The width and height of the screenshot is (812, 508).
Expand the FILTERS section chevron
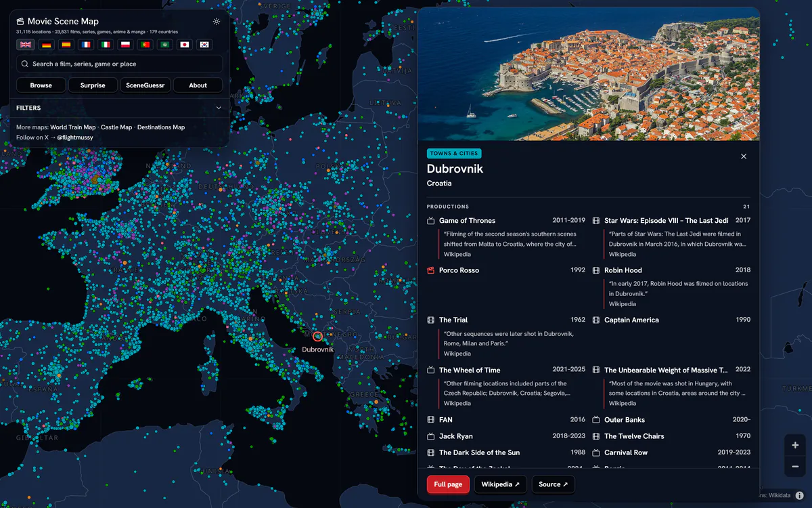tap(219, 108)
